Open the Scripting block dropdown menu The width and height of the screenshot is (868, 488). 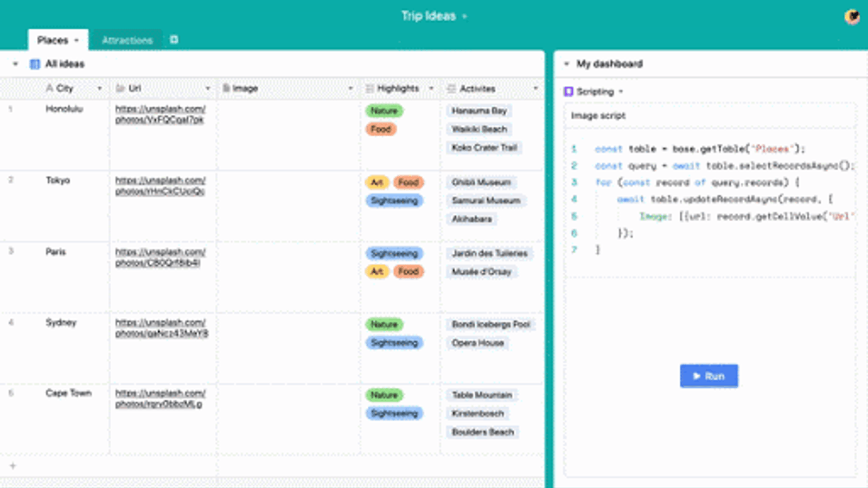click(x=621, y=92)
